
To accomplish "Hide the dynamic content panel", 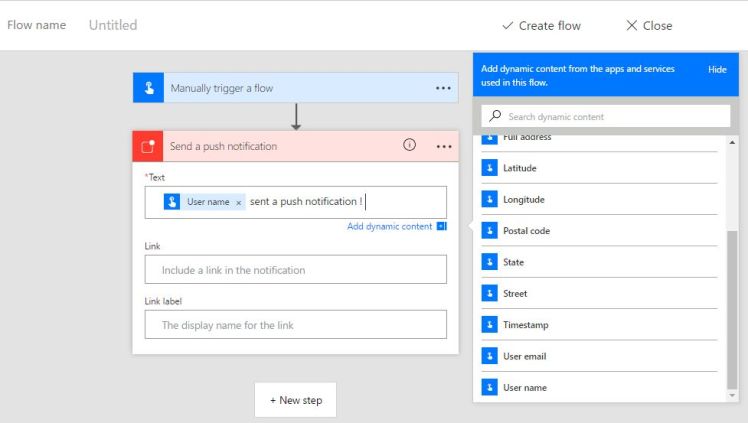I will pos(717,69).
